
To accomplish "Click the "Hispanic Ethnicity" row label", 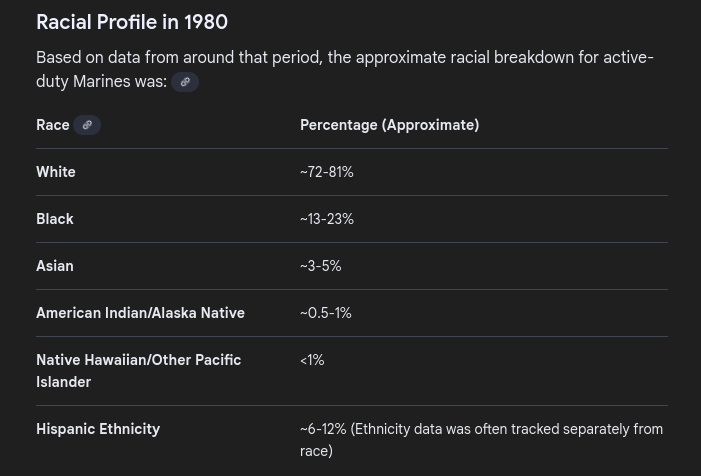I will (x=98, y=429).
